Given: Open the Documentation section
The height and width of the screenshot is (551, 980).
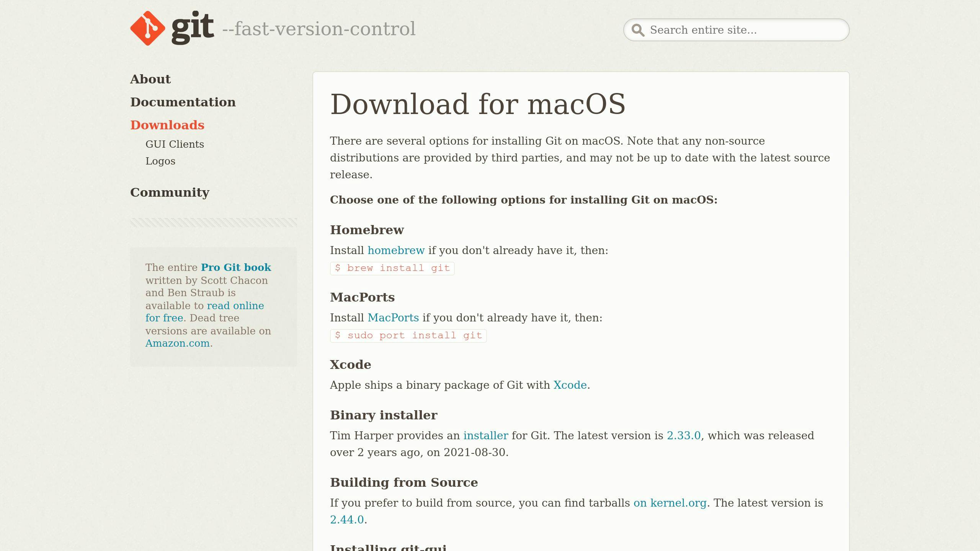Looking at the screenshot, I should (x=183, y=102).
